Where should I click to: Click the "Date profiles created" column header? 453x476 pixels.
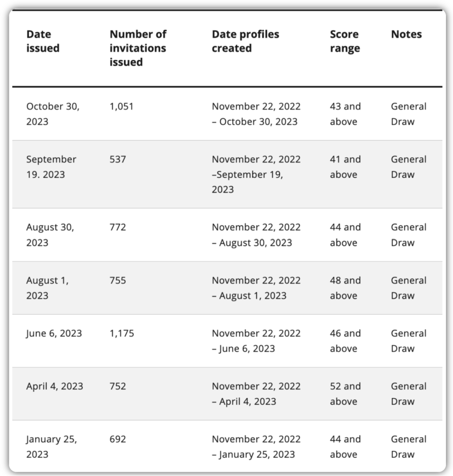pos(245,41)
